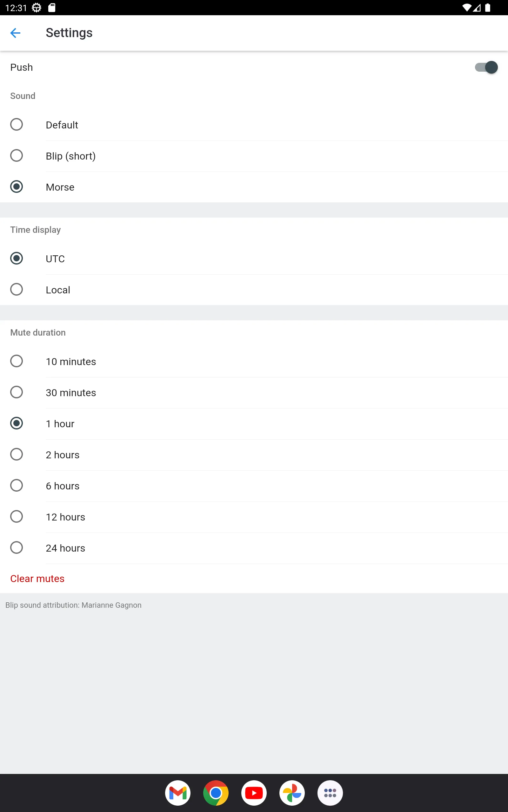The image size is (508, 812).
Task: Tap Blip sound attribution text
Action: pyautogui.click(x=73, y=605)
